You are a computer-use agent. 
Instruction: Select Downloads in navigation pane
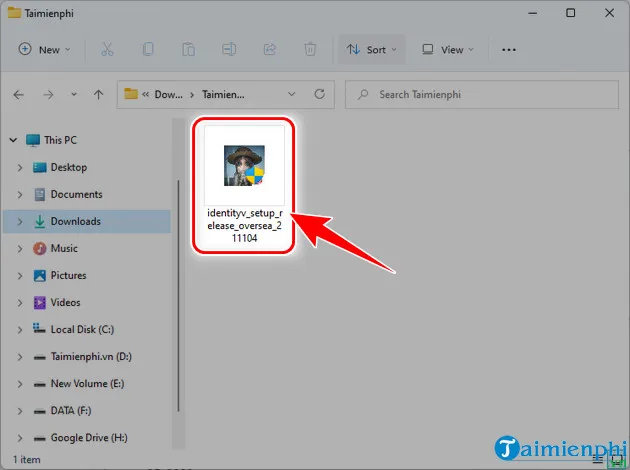[75, 221]
